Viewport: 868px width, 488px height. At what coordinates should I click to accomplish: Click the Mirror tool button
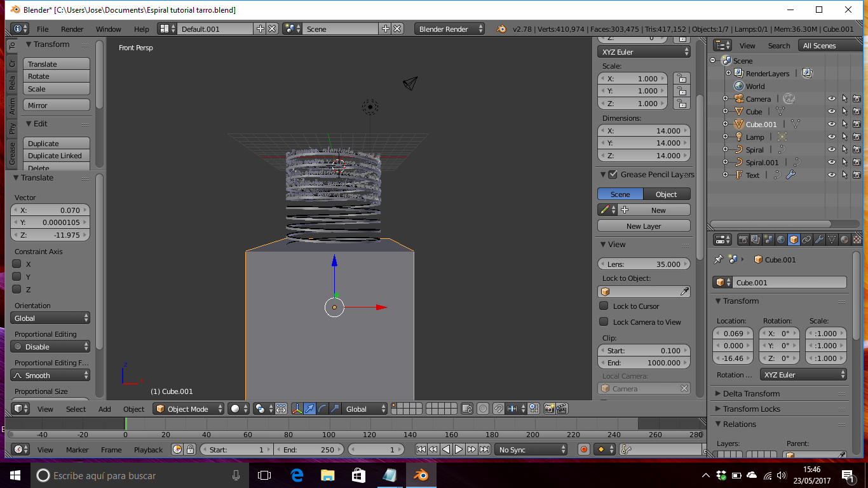coord(57,105)
